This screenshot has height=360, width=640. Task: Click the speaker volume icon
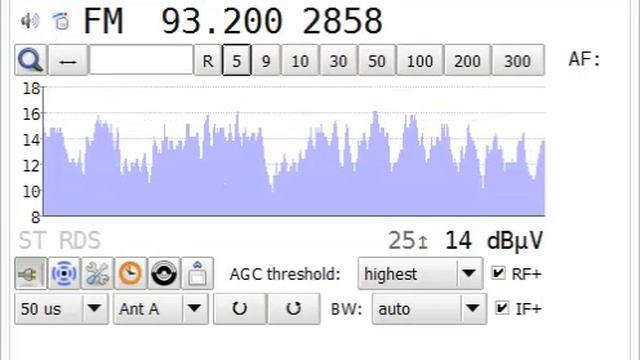coord(30,21)
